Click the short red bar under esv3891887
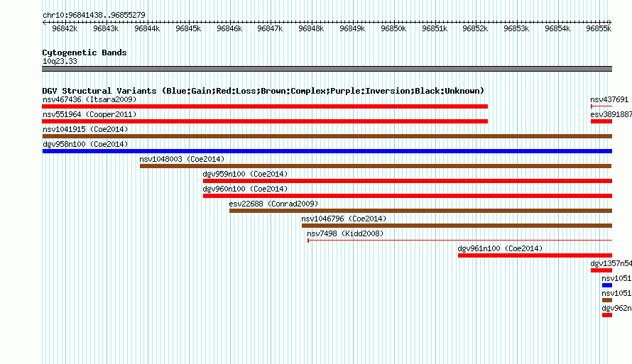 pyautogui.click(x=601, y=121)
